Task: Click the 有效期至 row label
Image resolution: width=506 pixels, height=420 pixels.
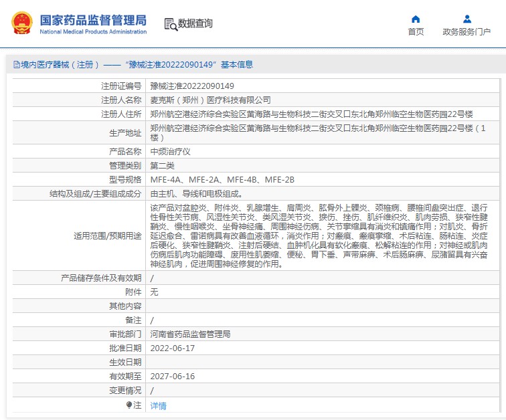Action: pyautogui.click(x=125, y=376)
